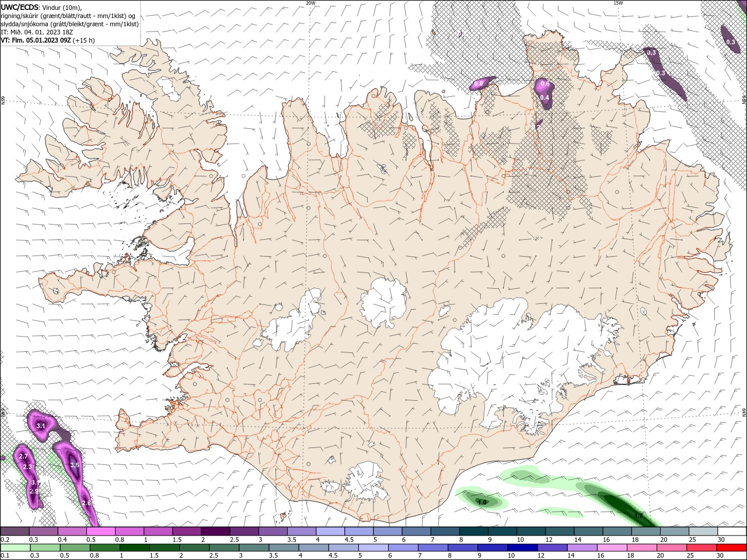Select rain-scale swatch between 2.5 and 3
The image size is (747, 560).
(224, 548)
